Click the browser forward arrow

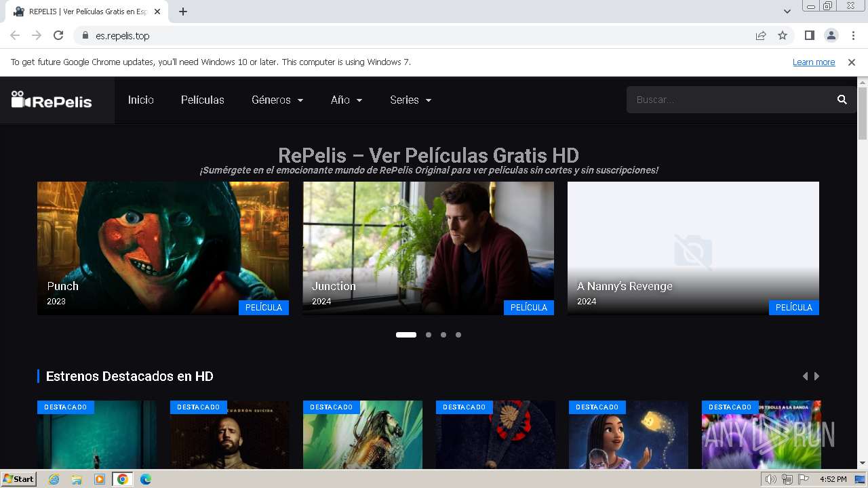[37, 35]
